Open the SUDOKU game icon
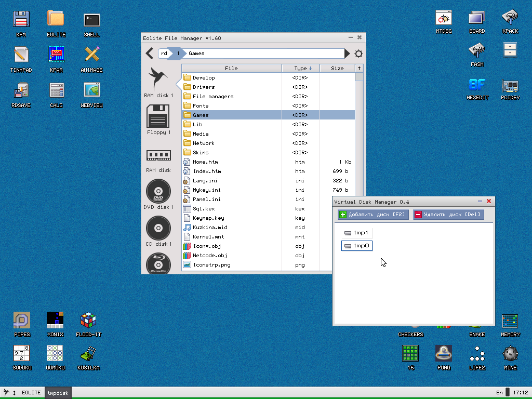Image resolution: width=532 pixels, height=399 pixels. coord(22,357)
